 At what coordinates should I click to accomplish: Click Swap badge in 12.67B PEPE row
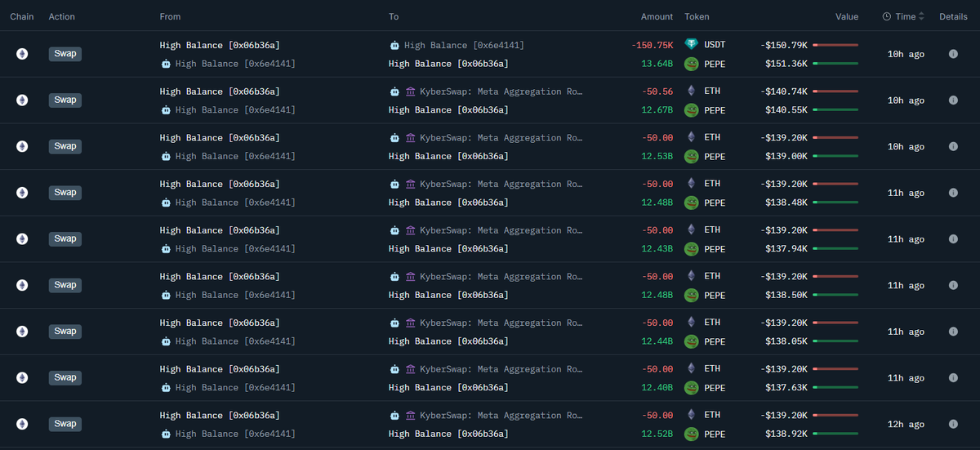click(x=65, y=100)
